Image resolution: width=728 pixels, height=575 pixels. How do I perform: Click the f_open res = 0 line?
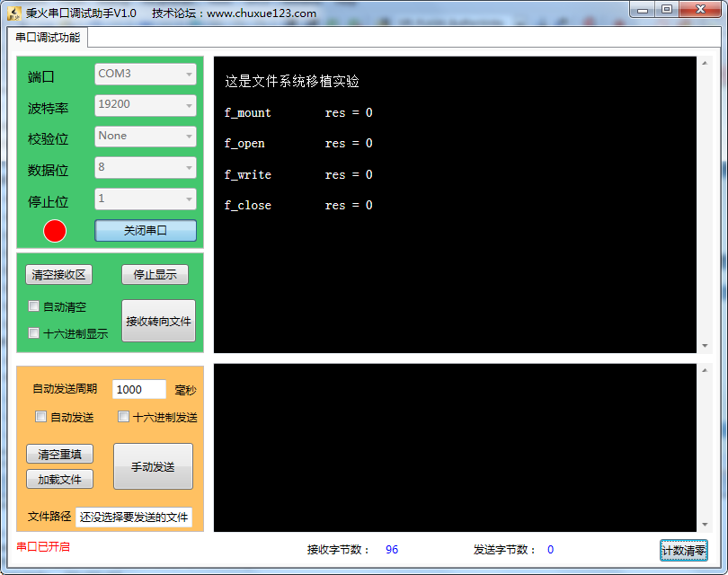[x=298, y=144]
